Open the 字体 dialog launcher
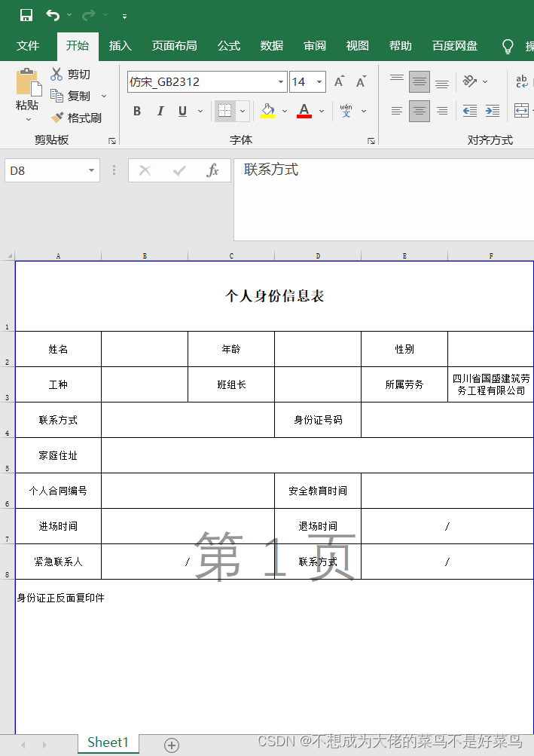The image size is (534, 756). pos(371,141)
